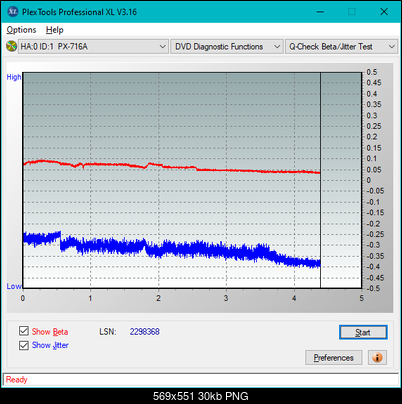Click the vertical end marker line on the graph
This screenshot has width=402, height=404.
click(320, 180)
